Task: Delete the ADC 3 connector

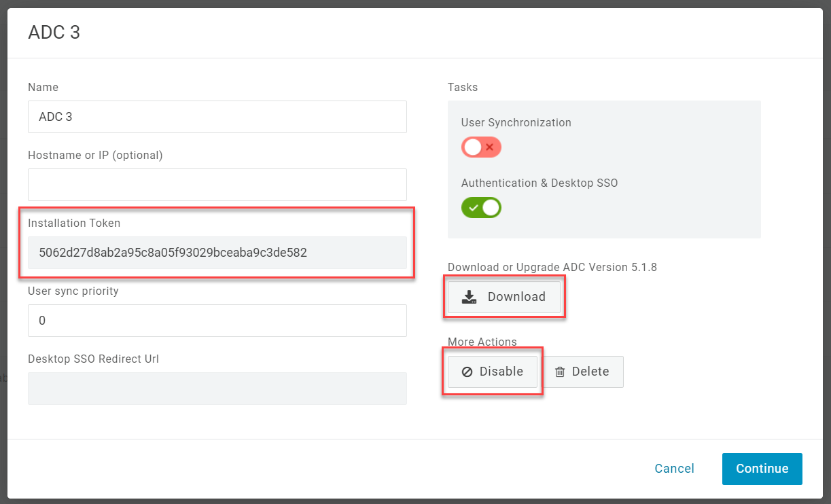Action: pos(582,372)
